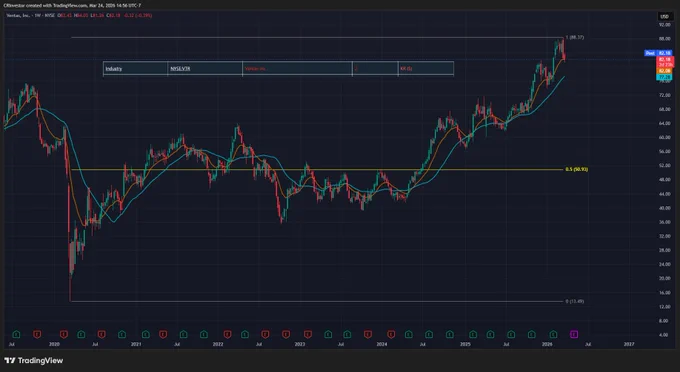680x372 pixels.
Task: Click the 4.00 price axis label
Action: point(664,335)
